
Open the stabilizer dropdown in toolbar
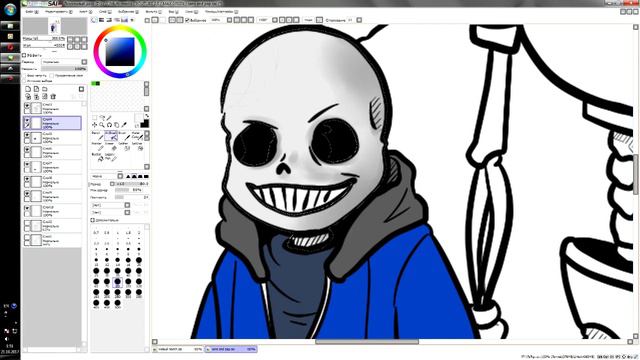359,20
